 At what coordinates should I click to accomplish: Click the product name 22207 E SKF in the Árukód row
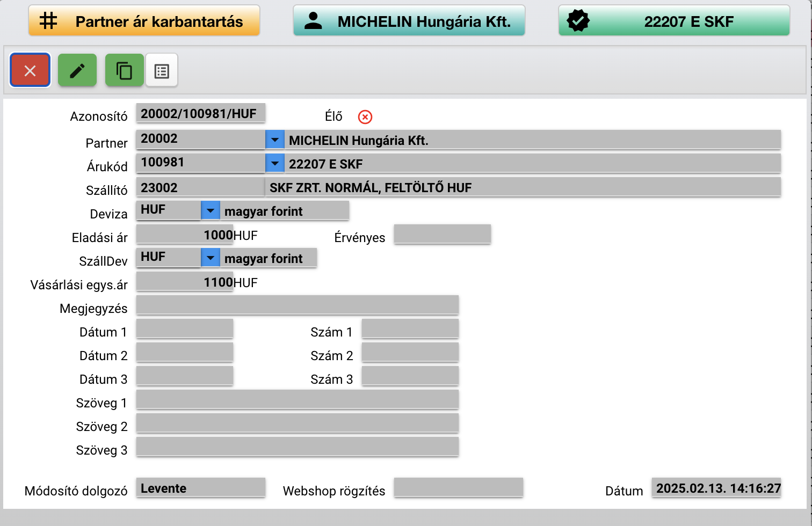tap(326, 164)
